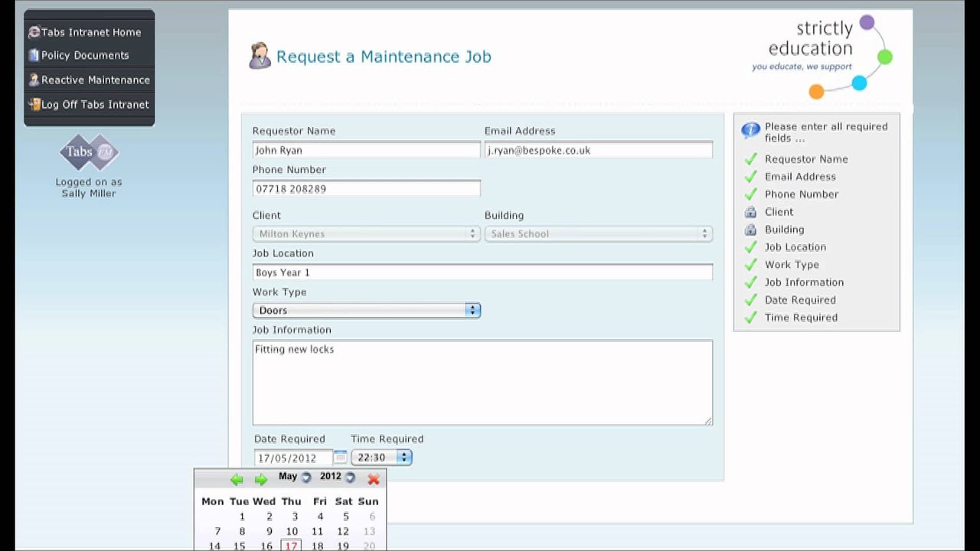Click the green check beside Time Required
This screenshot has height=551, width=980.
point(750,317)
